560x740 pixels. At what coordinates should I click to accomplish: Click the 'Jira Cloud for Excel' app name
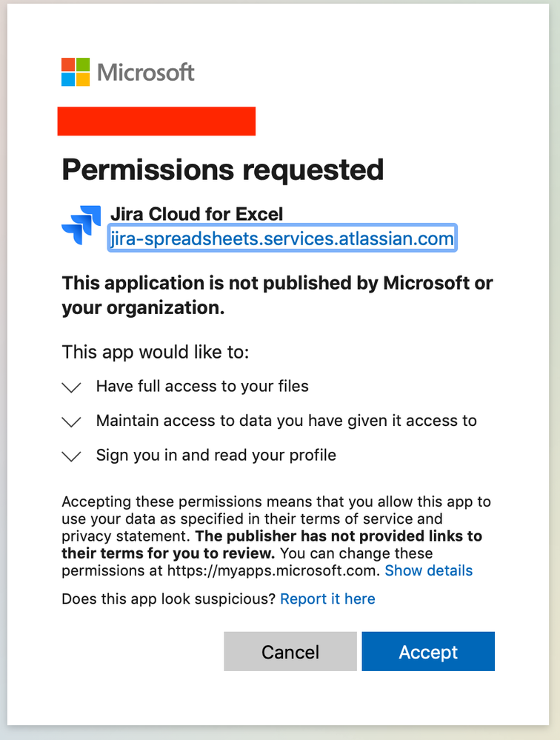(196, 213)
